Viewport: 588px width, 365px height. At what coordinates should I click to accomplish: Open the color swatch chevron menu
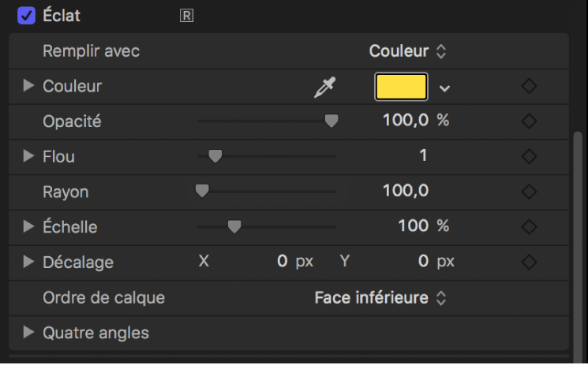click(445, 88)
